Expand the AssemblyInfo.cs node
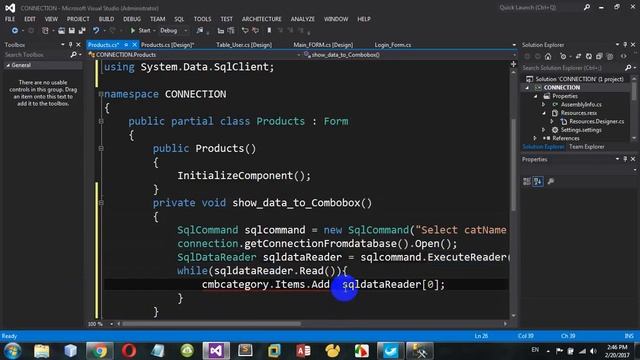640x360 pixels. tap(543, 104)
